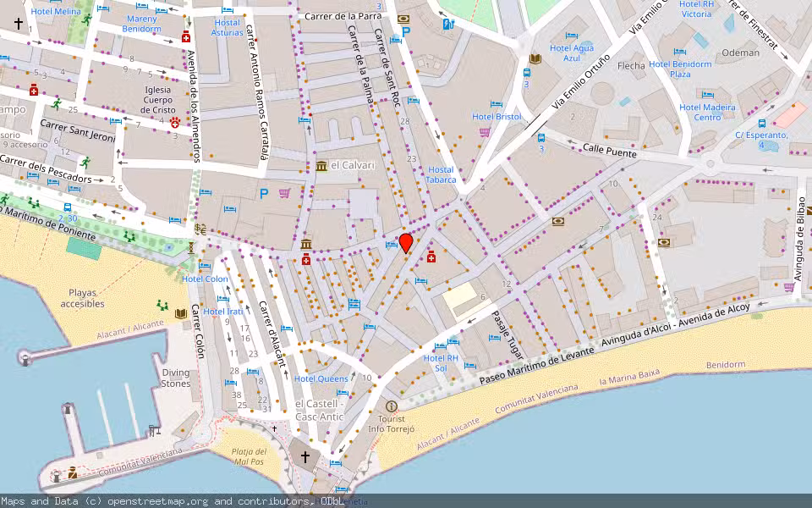Select the Hostal Tabarca label
The image size is (812, 508).
441,174
